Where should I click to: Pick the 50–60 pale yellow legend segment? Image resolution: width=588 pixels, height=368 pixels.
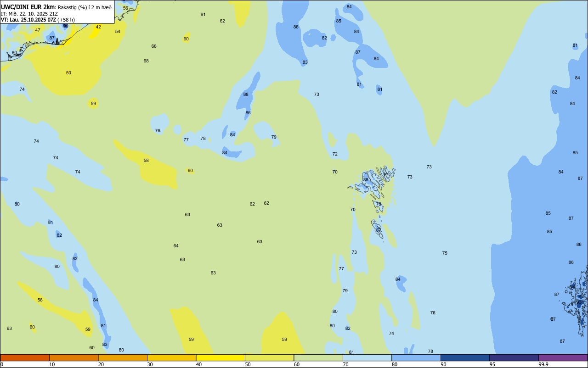coord(269,357)
